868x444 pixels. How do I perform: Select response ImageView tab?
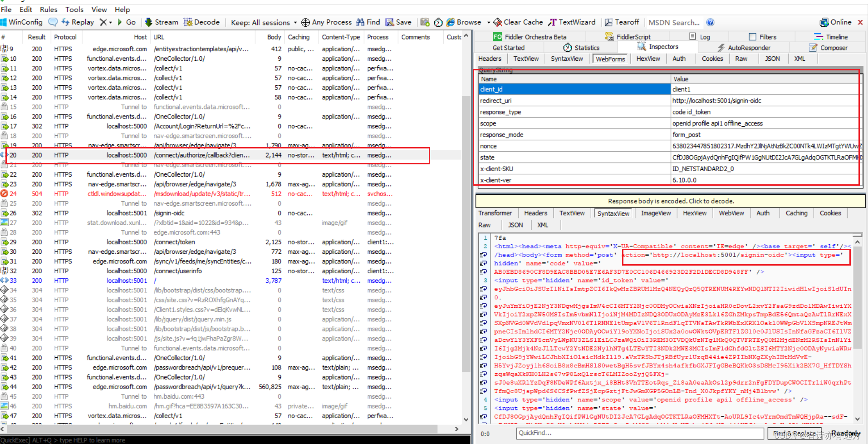656,213
